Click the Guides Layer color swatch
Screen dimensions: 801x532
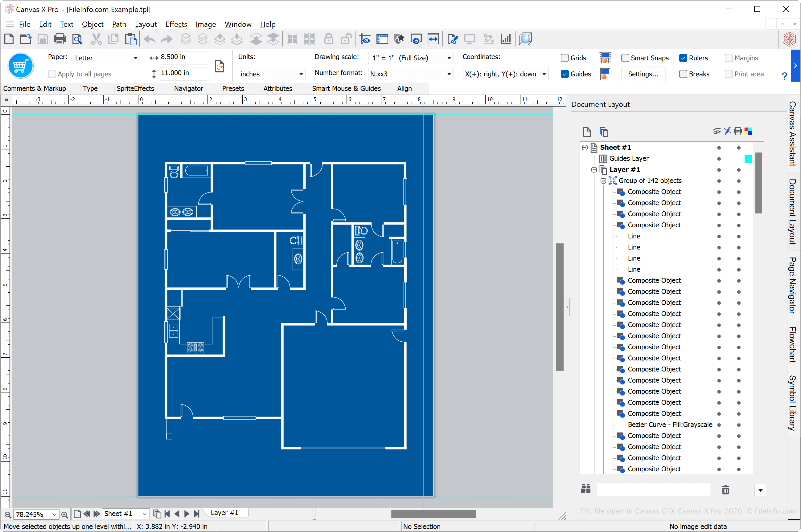tap(748, 158)
